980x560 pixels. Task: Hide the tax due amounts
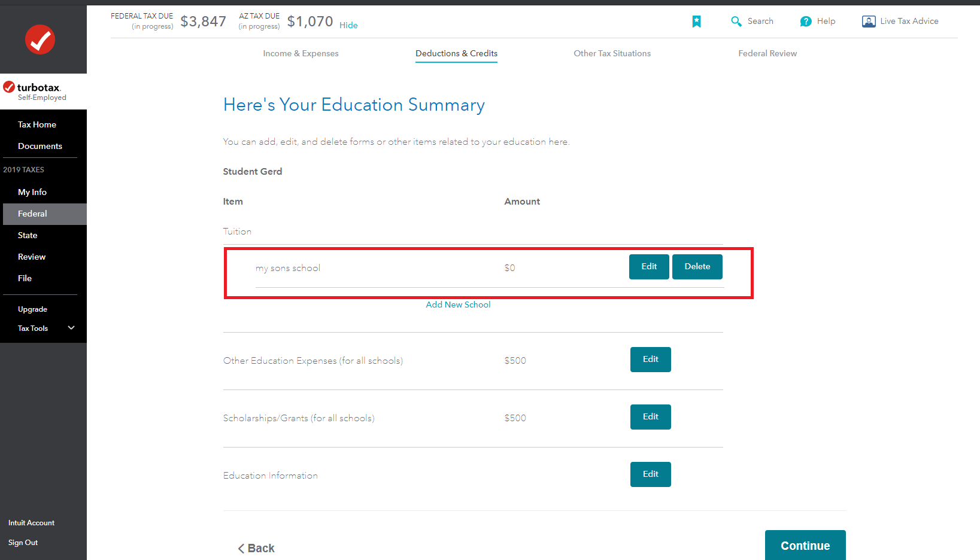(348, 25)
